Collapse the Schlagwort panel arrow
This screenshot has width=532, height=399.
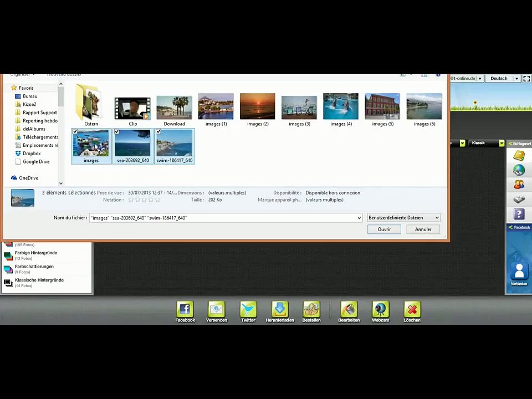(x=510, y=144)
